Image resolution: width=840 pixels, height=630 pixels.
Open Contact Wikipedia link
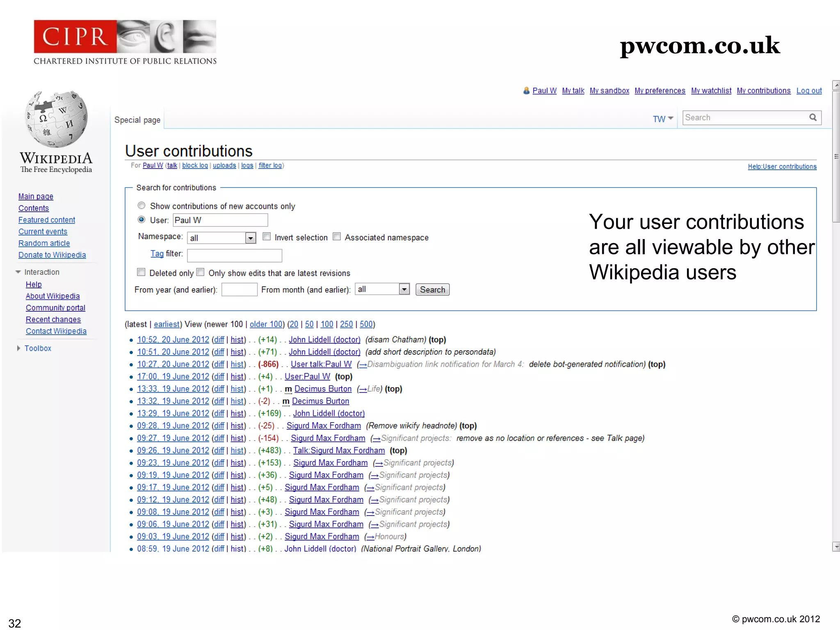click(x=56, y=331)
